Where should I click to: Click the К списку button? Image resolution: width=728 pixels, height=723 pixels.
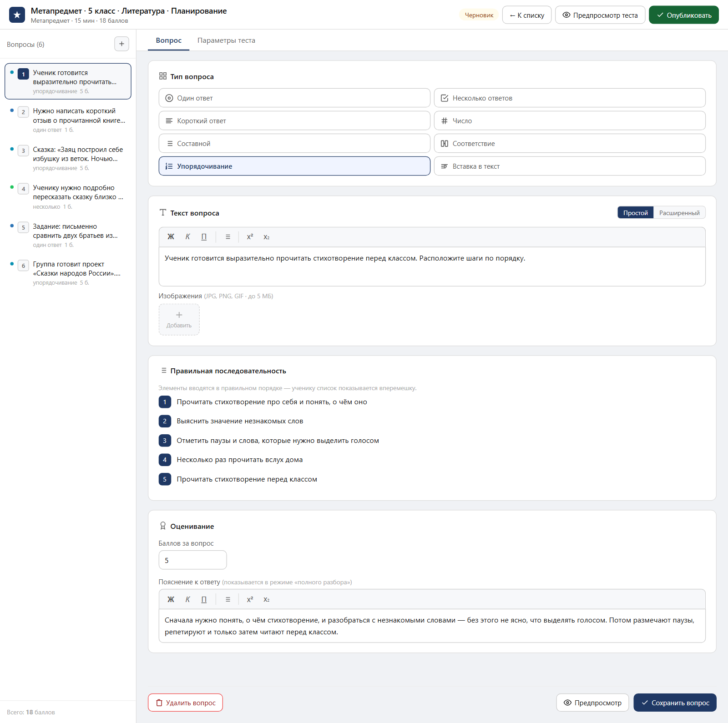point(527,15)
